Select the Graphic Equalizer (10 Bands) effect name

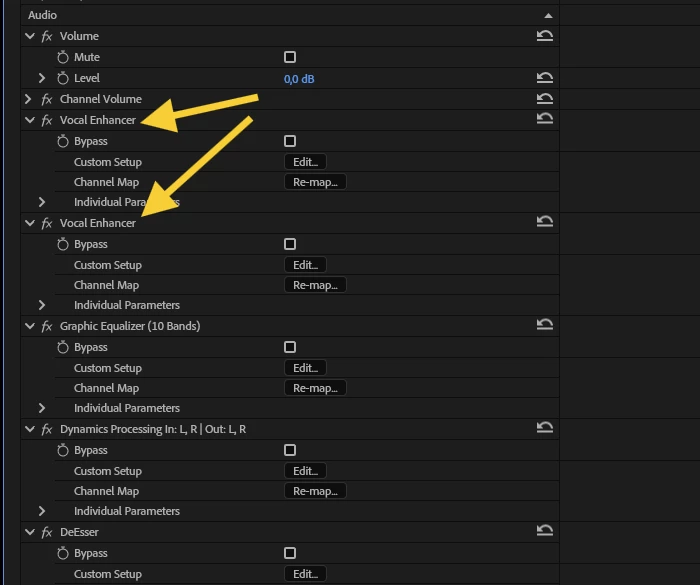pos(130,326)
